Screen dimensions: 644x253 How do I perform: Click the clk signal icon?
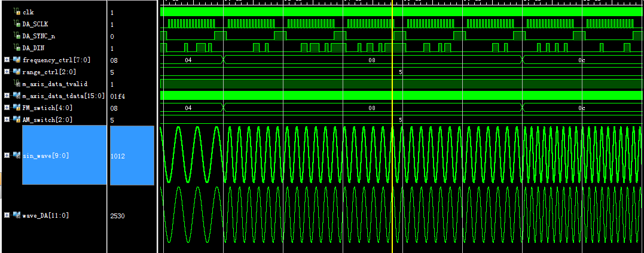pyautogui.click(x=18, y=12)
